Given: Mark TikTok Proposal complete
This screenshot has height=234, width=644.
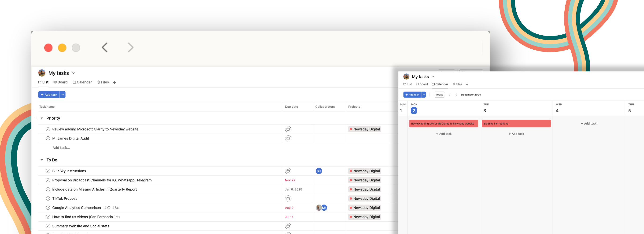Looking at the screenshot, I should pyautogui.click(x=48, y=198).
